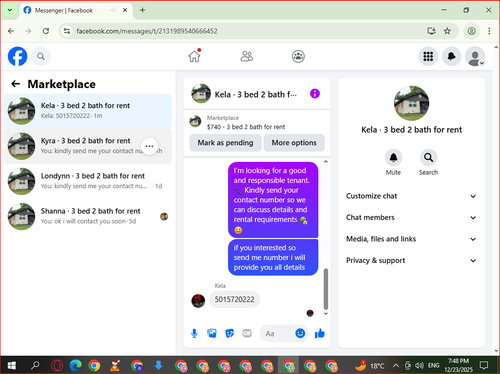
Task: Choose a GIF icon
Action: (247, 333)
